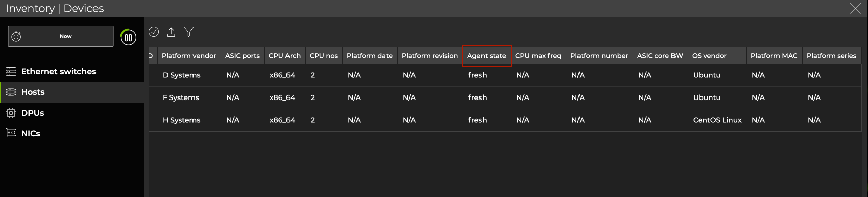Select the D Systems row
Image resolution: width=868 pixels, height=197 pixels.
[x=505, y=75]
